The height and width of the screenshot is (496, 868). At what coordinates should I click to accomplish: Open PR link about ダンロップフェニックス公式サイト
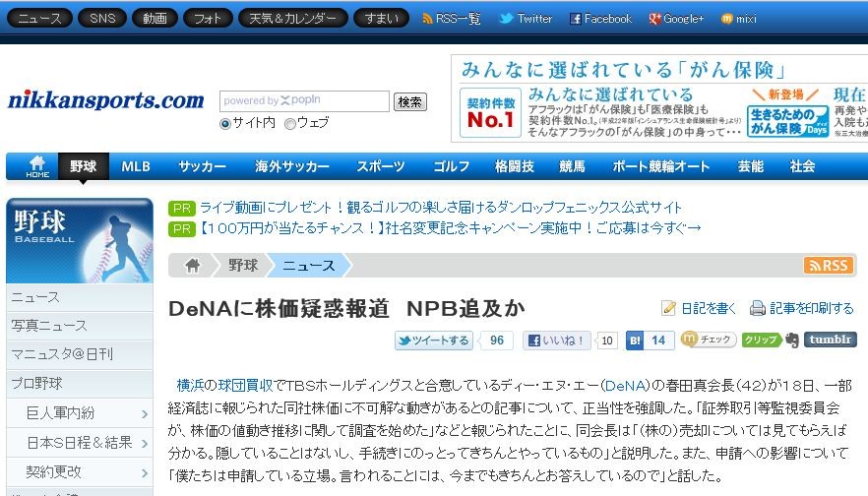(440, 208)
